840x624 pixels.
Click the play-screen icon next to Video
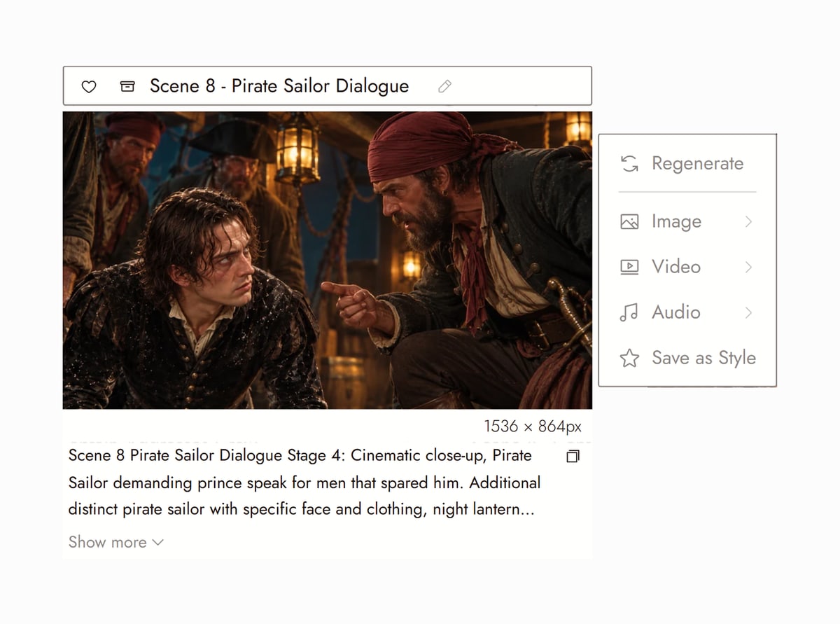click(x=630, y=267)
